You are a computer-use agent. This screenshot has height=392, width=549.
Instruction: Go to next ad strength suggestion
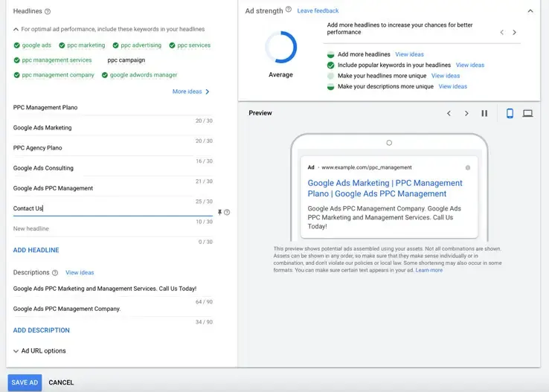514,32
